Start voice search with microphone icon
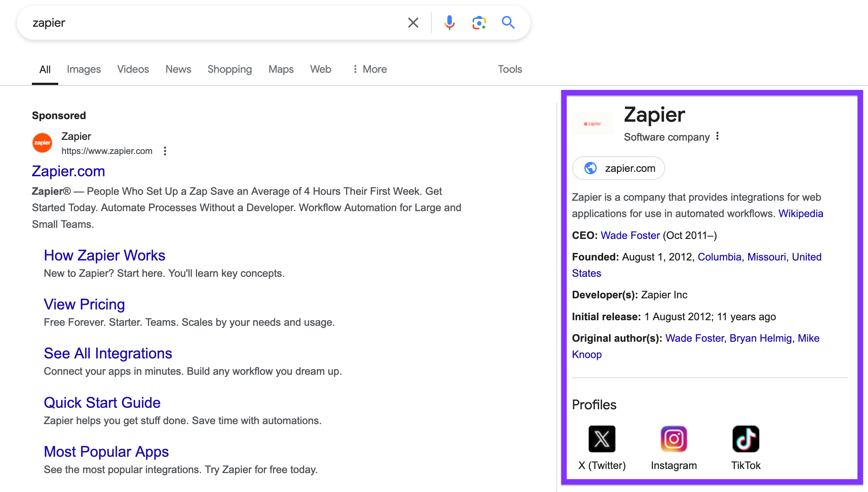868x492 pixels. [449, 23]
